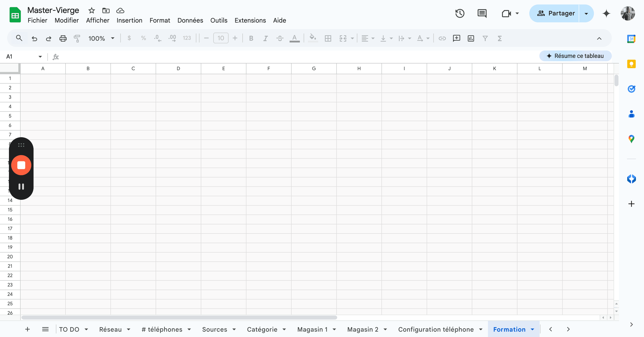Open the search the menus magnifier tool

pos(19,38)
